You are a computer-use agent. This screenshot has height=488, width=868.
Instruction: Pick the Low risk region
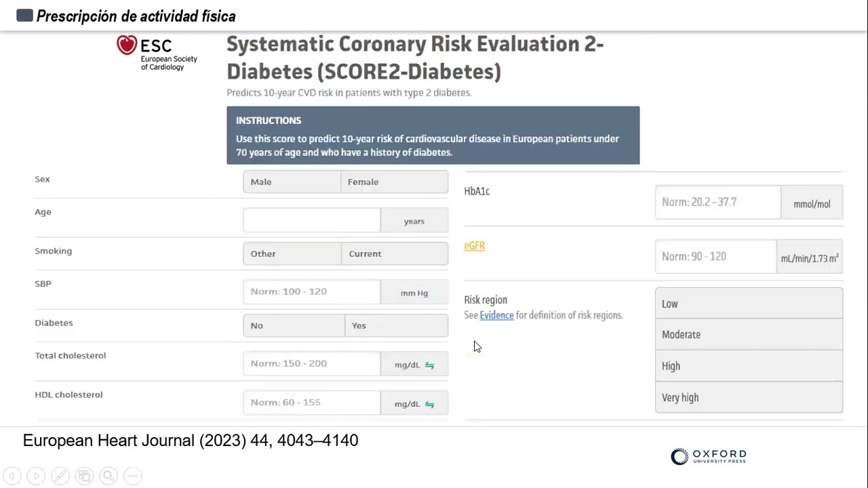point(749,304)
